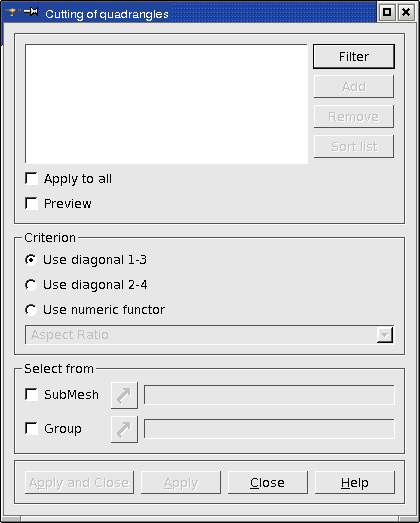Click inside the empty quadrangle ID list
The width and height of the screenshot is (420, 523).
(166, 104)
